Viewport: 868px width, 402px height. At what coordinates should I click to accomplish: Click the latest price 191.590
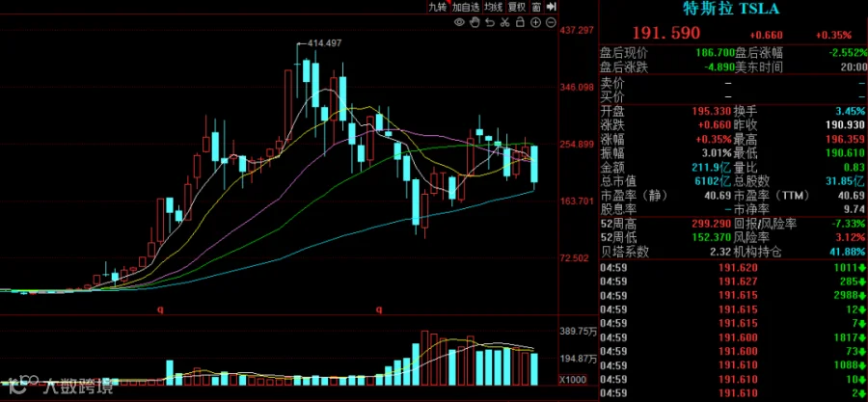pos(665,33)
